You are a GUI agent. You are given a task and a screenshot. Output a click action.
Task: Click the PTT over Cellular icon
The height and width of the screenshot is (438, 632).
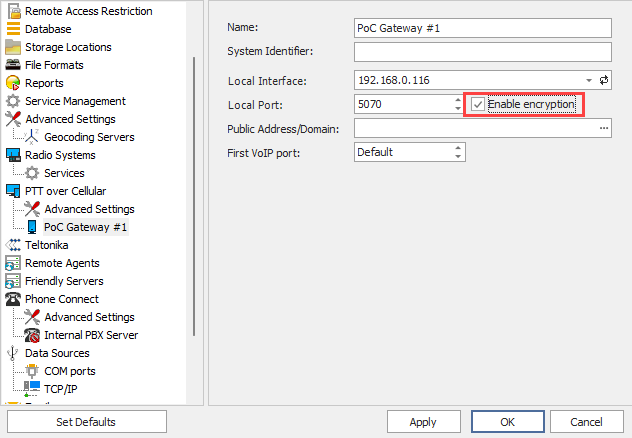point(13,191)
